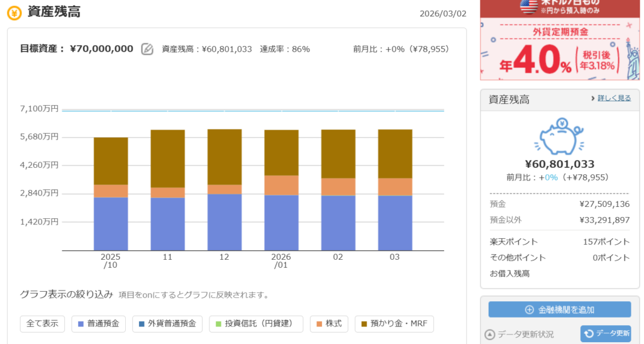
Task: Click the edit pencil icon beside 目標資産
Action: tap(147, 49)
